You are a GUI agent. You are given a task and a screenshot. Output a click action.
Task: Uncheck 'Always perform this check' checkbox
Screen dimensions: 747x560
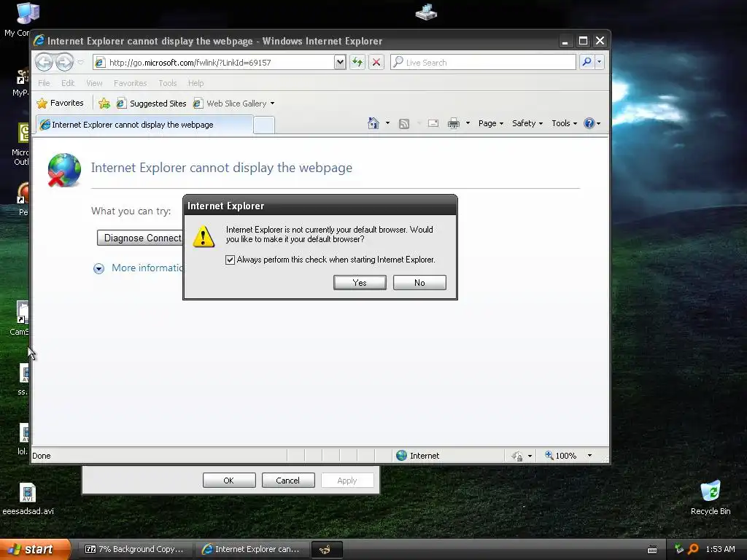[230, 260]
